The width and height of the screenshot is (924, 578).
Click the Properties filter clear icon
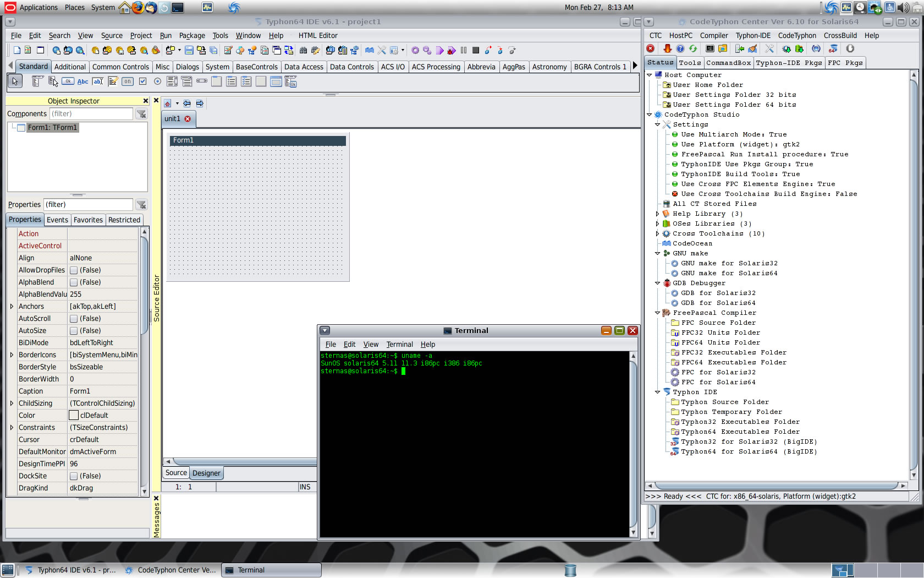pos(141,205)
